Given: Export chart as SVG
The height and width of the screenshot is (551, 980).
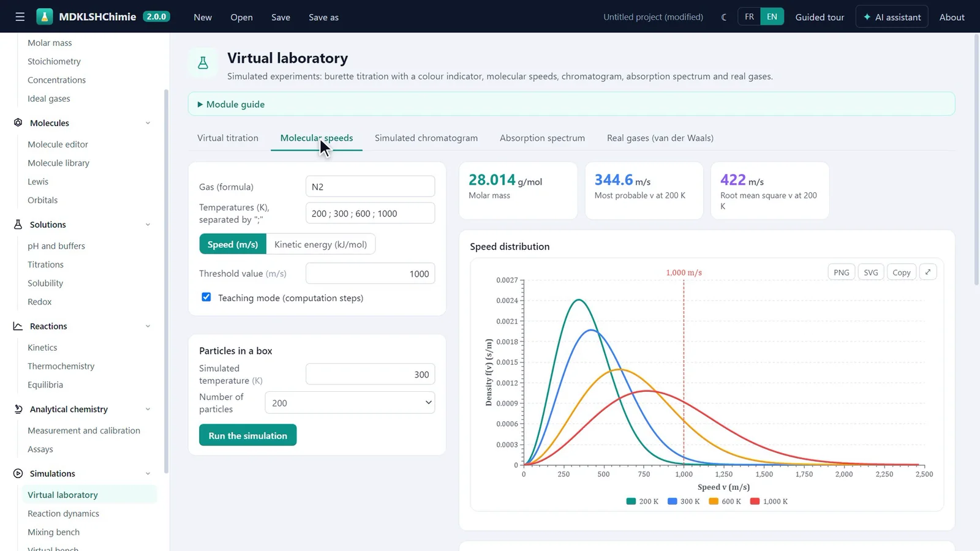Looking at the screenshot, I should click(x=870, y=272).
